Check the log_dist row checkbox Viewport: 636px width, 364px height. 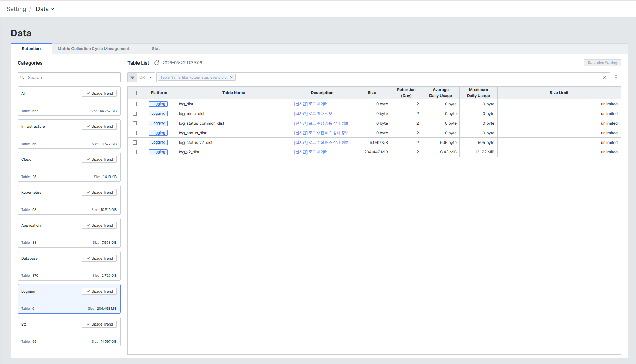(135, 104)
